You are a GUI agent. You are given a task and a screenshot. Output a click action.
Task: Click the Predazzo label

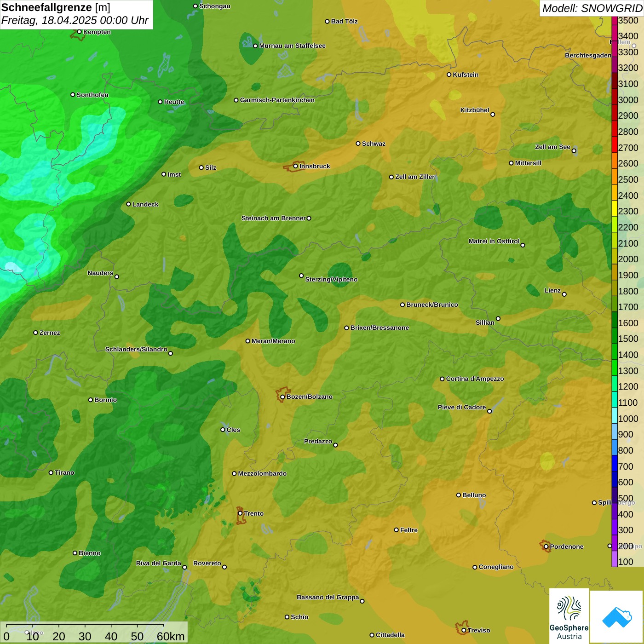(318, 441)
